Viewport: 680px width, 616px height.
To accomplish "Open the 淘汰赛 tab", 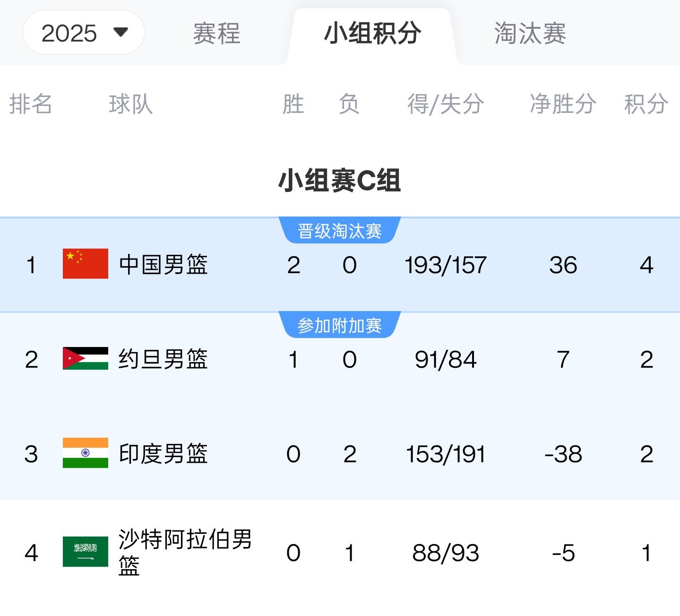I will (x=530, y=34).
